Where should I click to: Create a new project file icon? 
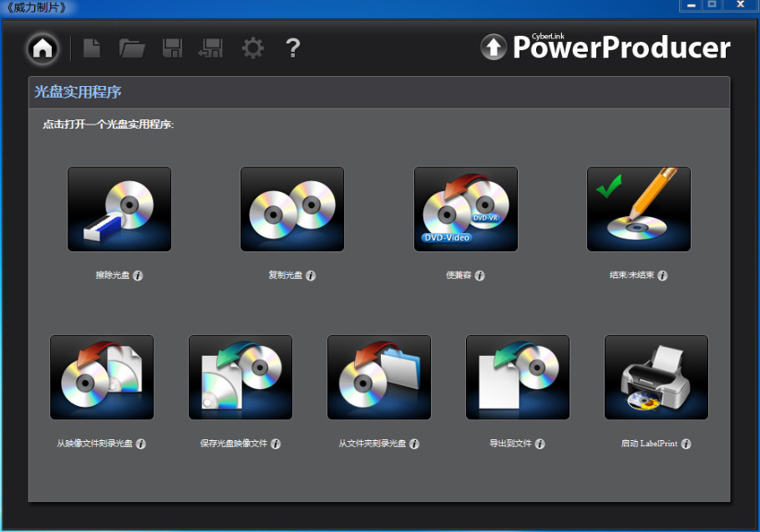tap(91, 48)
